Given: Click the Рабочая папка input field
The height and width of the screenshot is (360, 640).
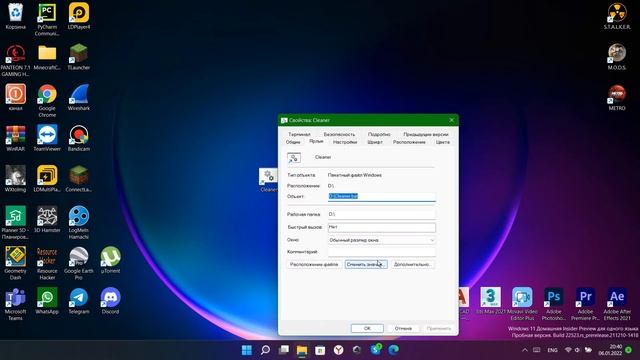Looking at the screenshot, I should [x=382, y=214].
